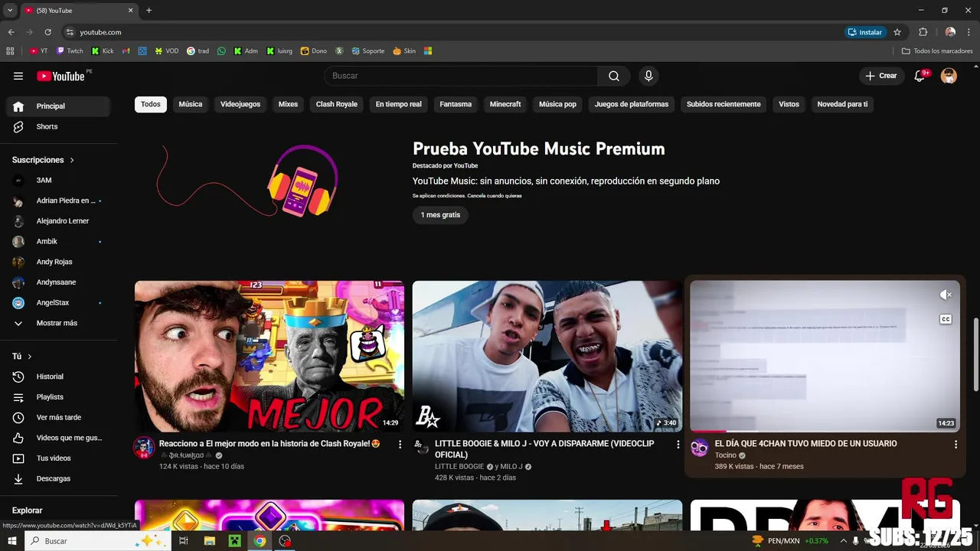The image size is (980, 551).
Task: Expand the Tú section arrow
Action: (x=30, y=357)
